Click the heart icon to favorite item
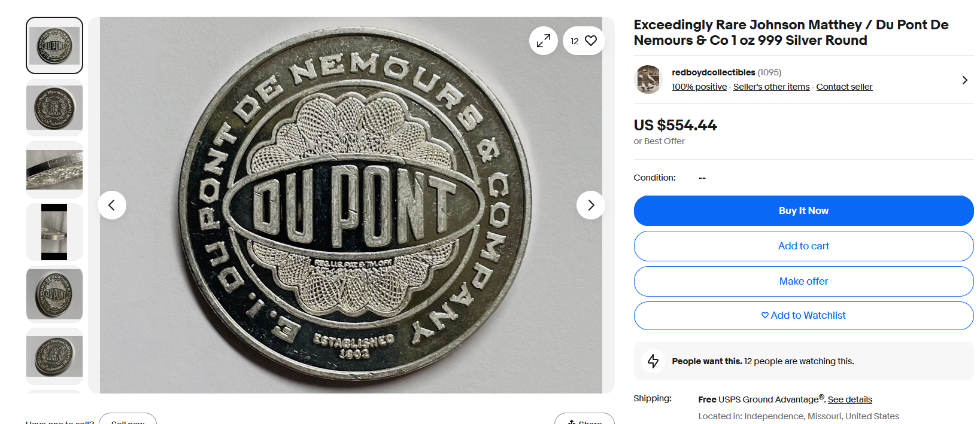 pyautogui.click(x=590, y=41)
